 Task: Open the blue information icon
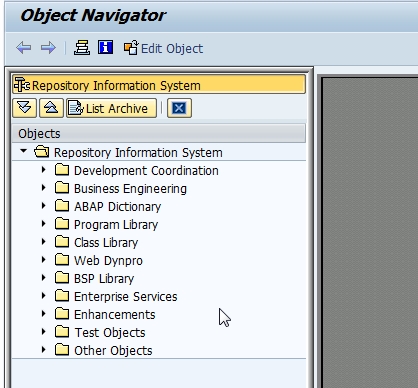(x=105, y=47)
